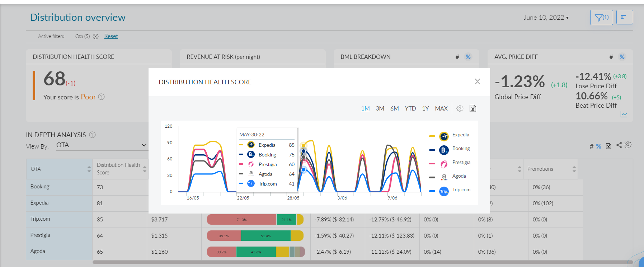Sort table by OTA column

point(89,169)
